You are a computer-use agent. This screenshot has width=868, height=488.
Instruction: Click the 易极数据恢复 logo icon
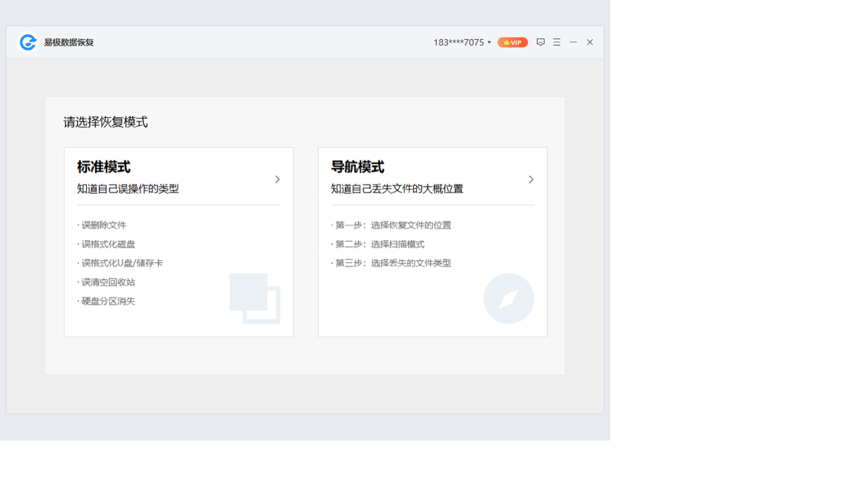(x=26, y=42)
